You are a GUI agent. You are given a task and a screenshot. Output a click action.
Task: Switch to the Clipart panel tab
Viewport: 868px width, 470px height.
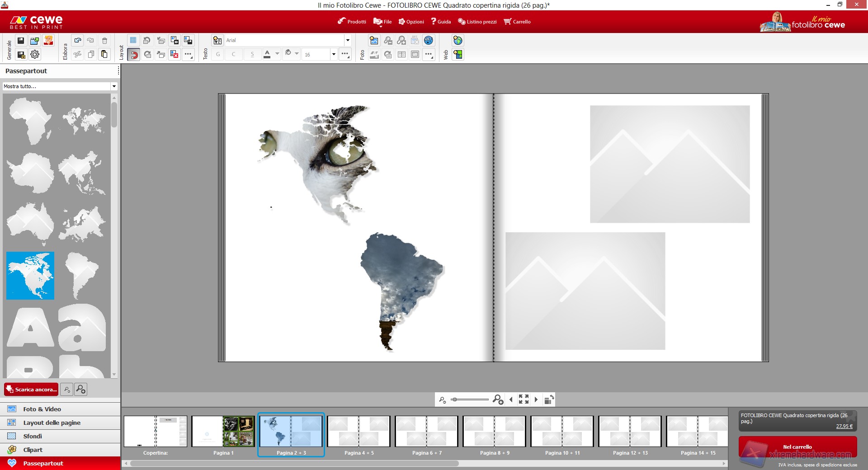point(33,450)
